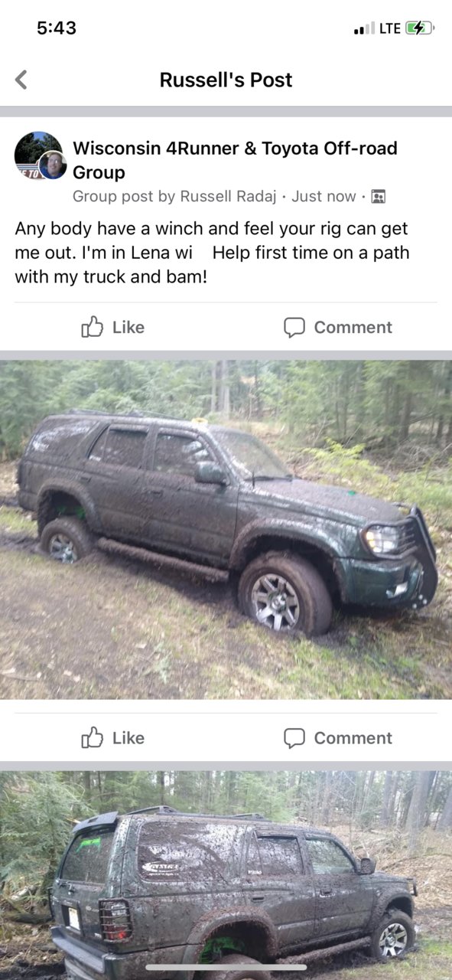Tap the battery charging indicator
Viewport: 452px width, 980px height.
click(419, 28)
